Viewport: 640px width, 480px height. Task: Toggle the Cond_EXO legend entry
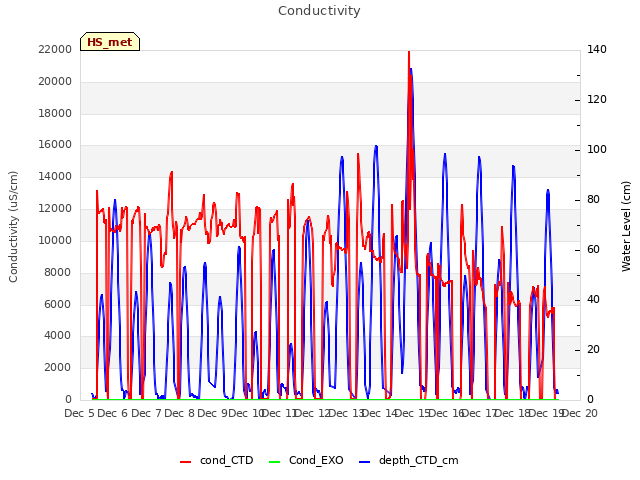306,460
